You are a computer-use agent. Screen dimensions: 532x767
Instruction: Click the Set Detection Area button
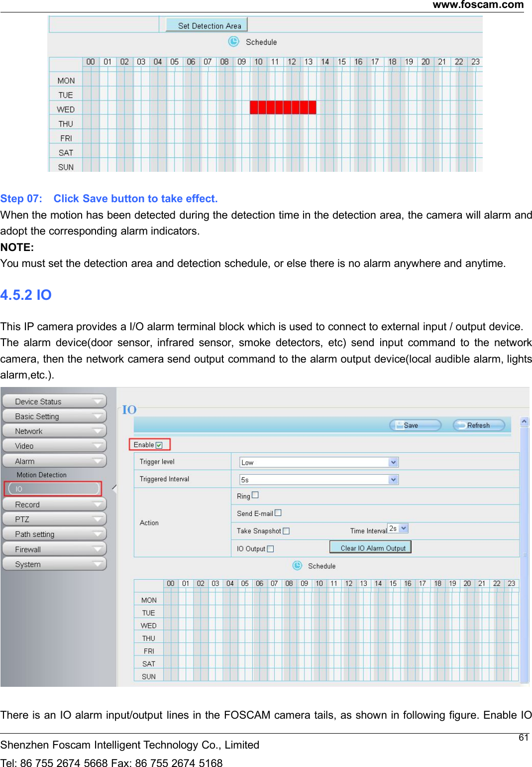207,25
